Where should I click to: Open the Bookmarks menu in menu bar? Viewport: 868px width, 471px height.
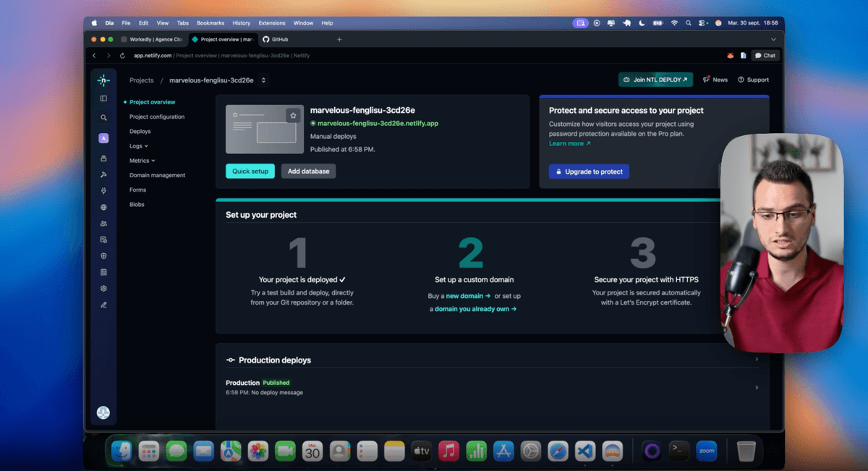point(210,23)
